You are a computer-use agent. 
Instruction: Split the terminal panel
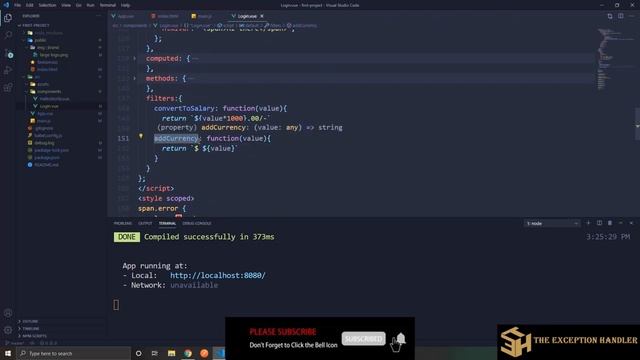coord(599,223)
